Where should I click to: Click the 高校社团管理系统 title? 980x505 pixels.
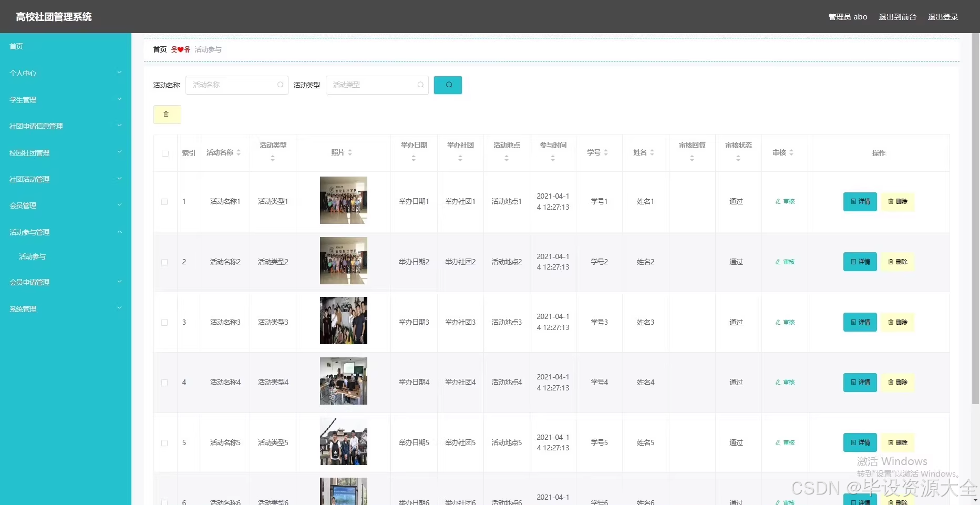(54, 17)
